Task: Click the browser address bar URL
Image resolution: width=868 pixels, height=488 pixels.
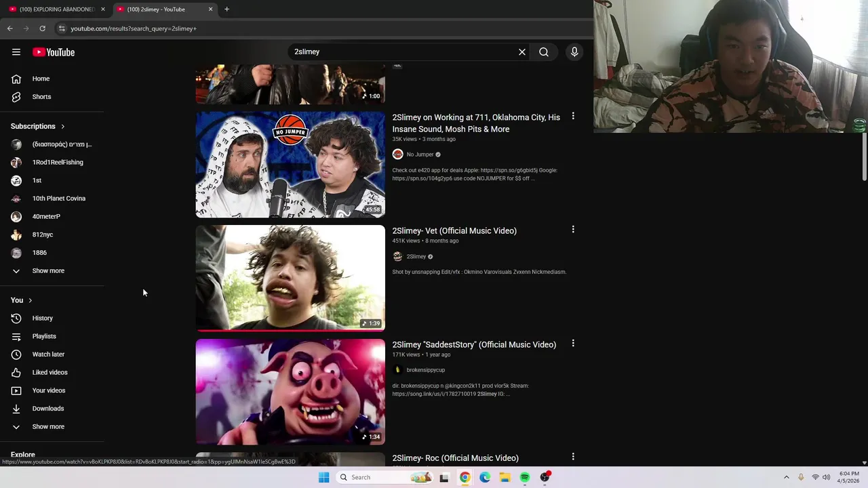Action: pos(134,28)
